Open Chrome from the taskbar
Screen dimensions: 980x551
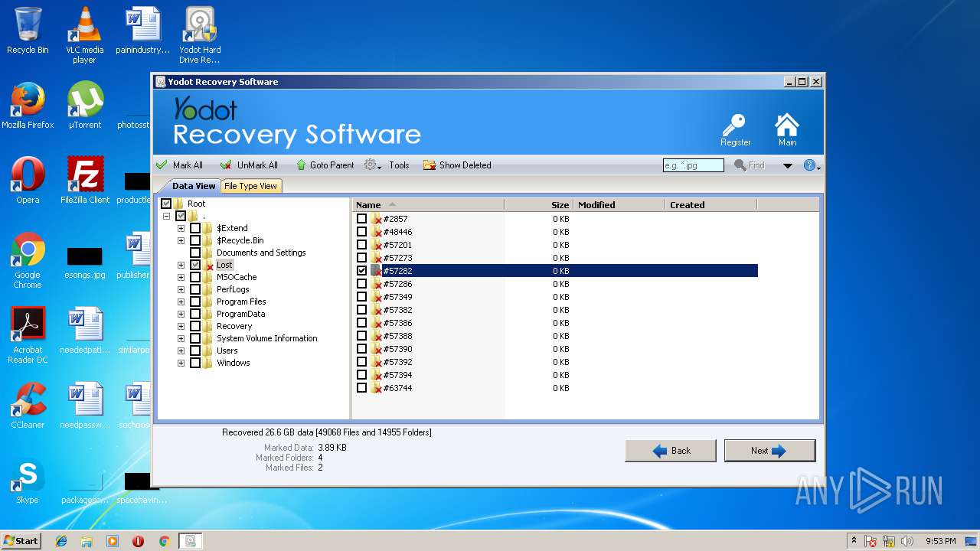[164, 541]
